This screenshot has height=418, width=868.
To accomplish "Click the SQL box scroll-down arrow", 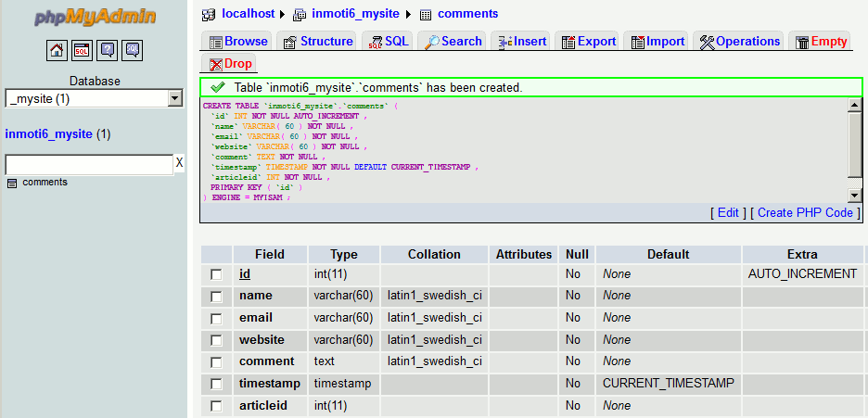I will point(855,195).
